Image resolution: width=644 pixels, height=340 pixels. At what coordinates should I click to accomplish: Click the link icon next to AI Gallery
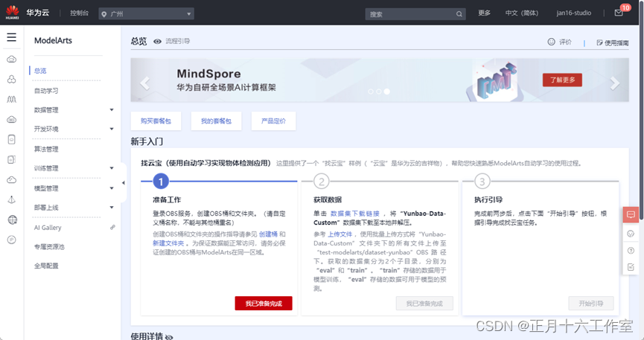(112, 227)
